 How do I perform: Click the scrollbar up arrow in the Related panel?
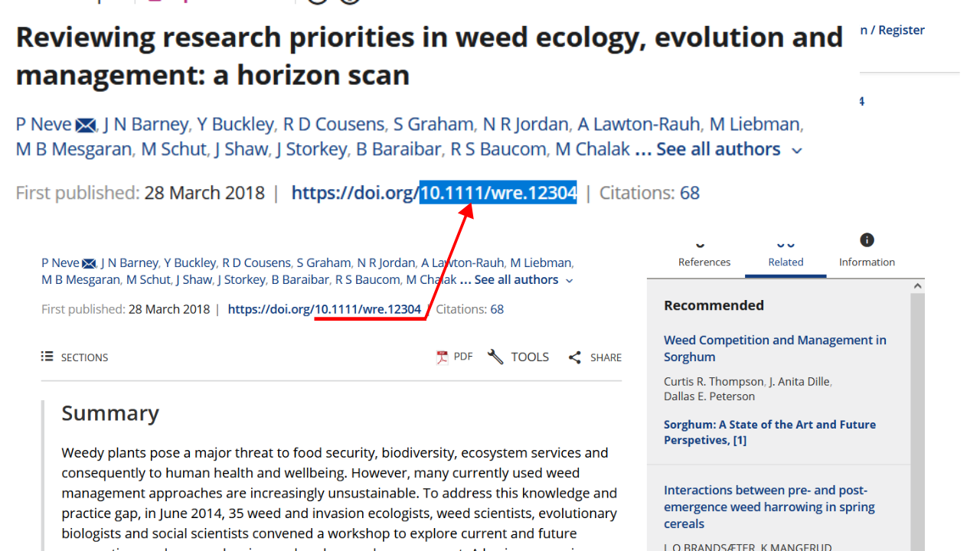917,286
